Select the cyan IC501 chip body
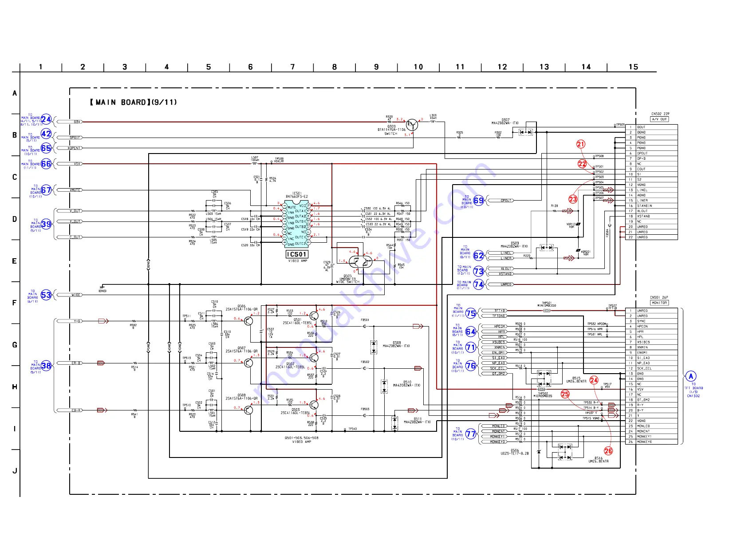The width and height of the screenshot is (745, 560). (296, 225)
